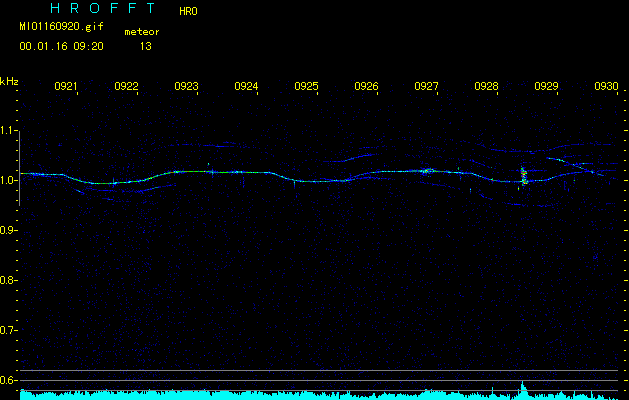Click the 1.0 frequency axis label
This screenshot has width=629, height=400.
point(9,180)
